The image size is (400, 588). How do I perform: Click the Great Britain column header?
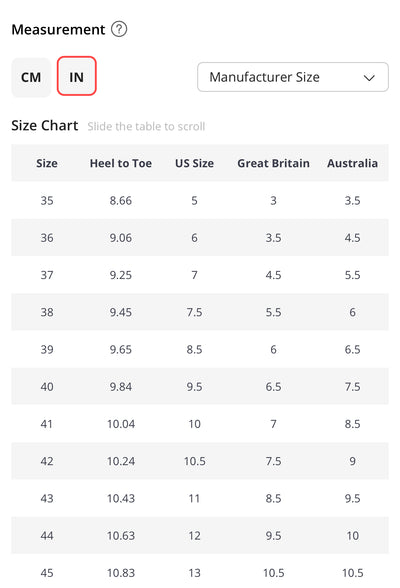(x=273, y=163)
